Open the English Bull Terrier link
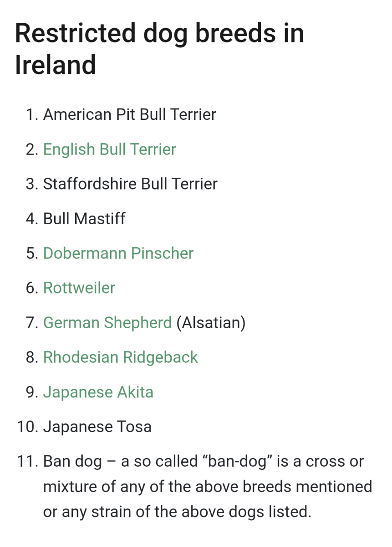This screenshot has height=547, width=392. [109, 150]
